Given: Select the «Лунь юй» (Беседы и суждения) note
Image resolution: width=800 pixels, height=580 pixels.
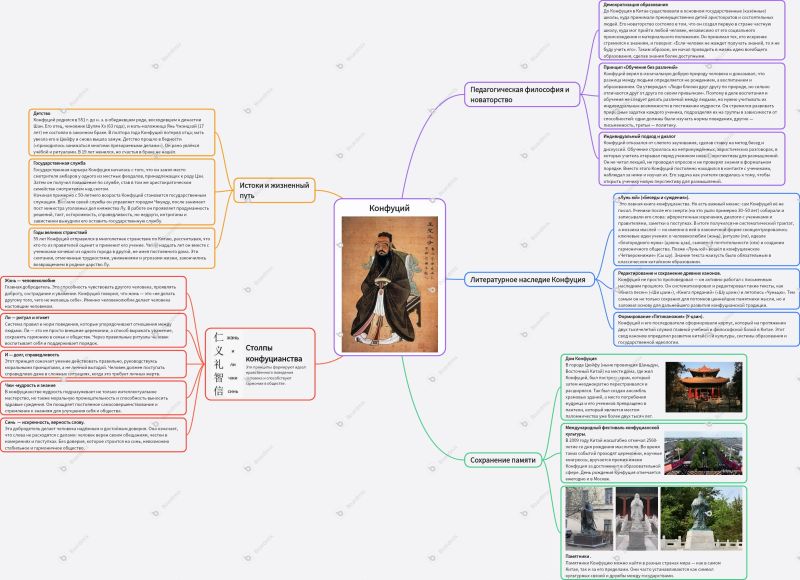Looking at the screenshot, I should pos(707,229).
